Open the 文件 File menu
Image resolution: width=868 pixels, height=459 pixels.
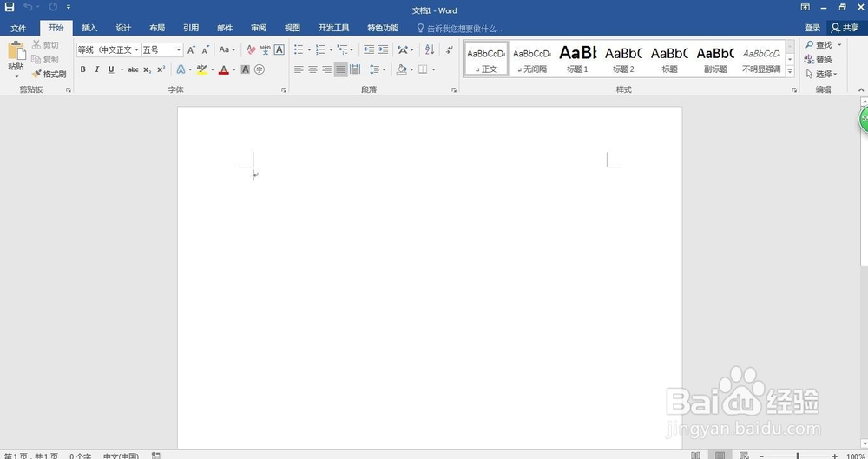coord(18,28)
